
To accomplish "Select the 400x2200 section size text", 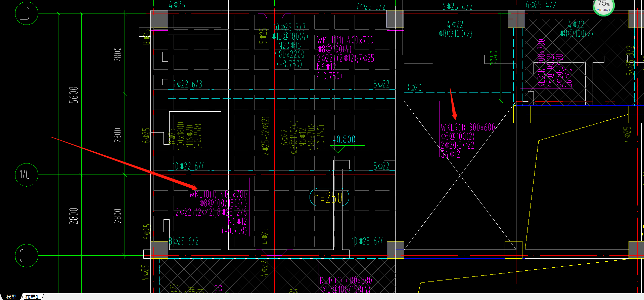I will click(x=289, y=54).
